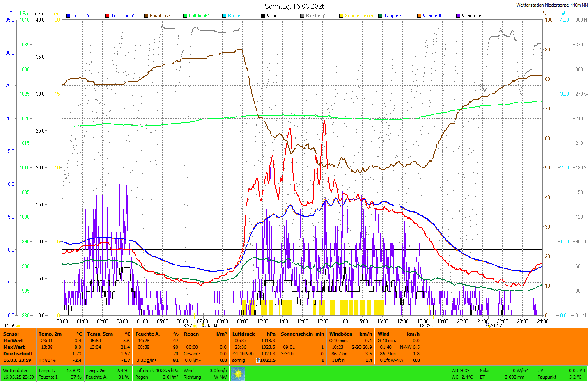Viewport: 588px width, 382px height.
Task: Click the moonrise marker at 21:17
Action: 489,326
